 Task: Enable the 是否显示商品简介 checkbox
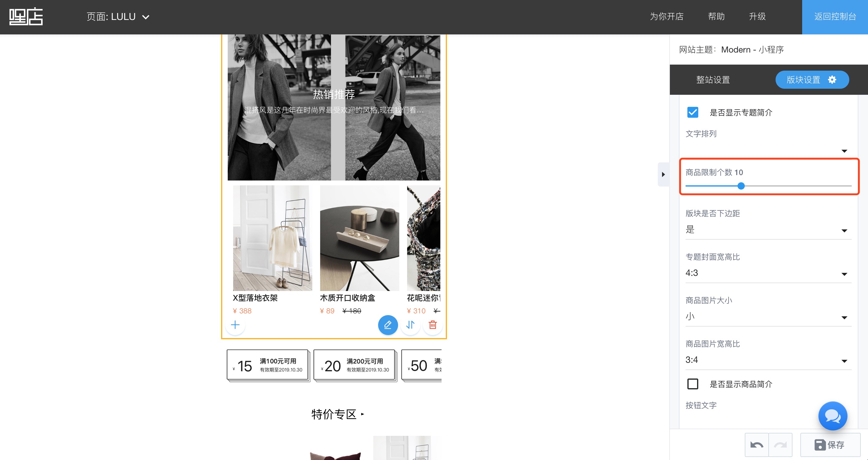(x=693, y=384)
